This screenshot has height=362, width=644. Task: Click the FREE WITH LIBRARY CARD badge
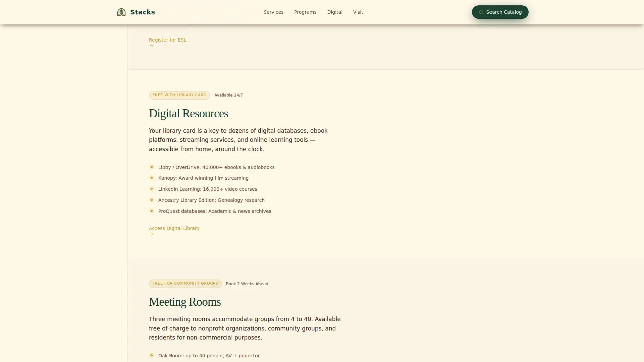(179, 95)
